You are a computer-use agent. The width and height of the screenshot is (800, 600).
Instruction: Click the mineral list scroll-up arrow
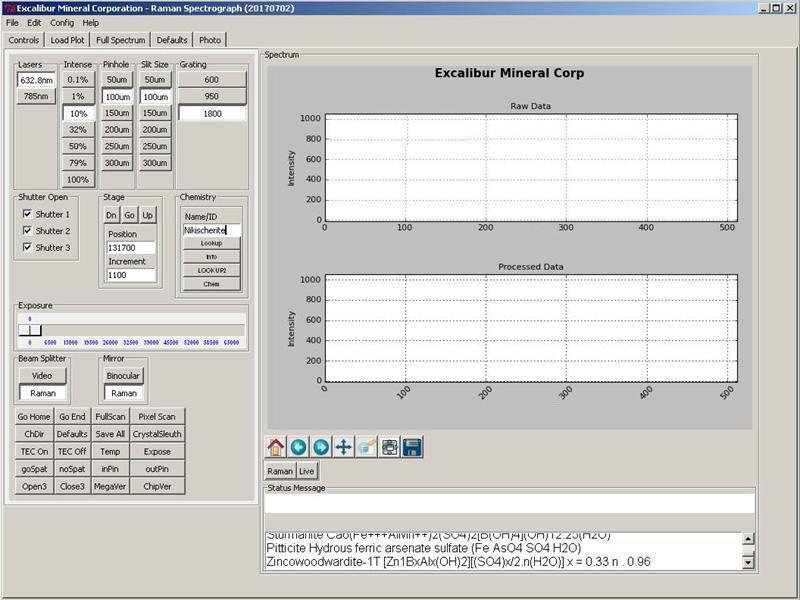(748, 539)
